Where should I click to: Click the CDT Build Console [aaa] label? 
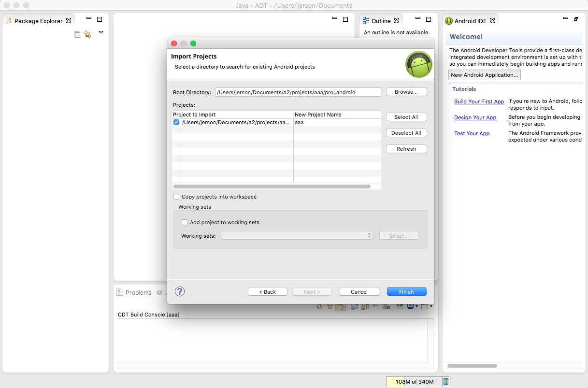click(x=149, y=315)
